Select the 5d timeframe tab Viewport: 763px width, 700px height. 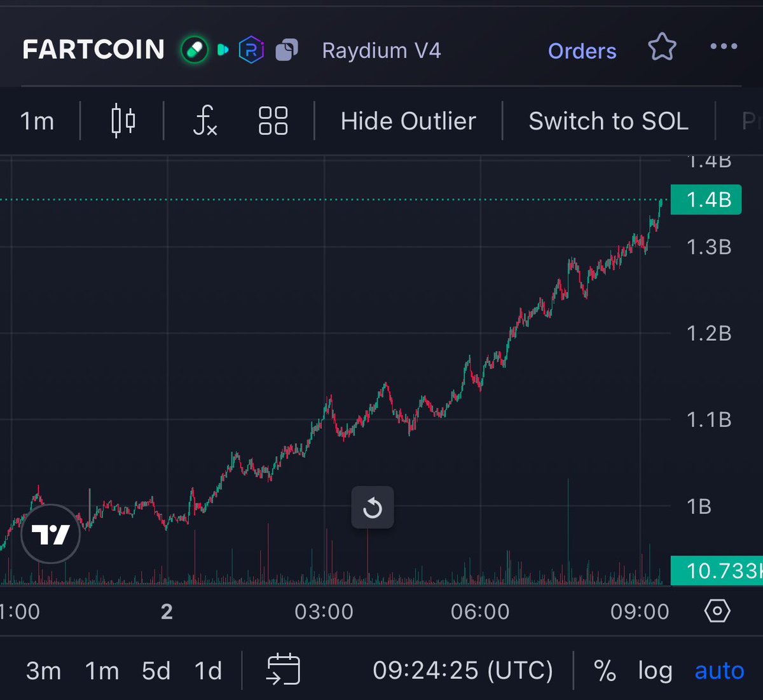coord(156,671)
